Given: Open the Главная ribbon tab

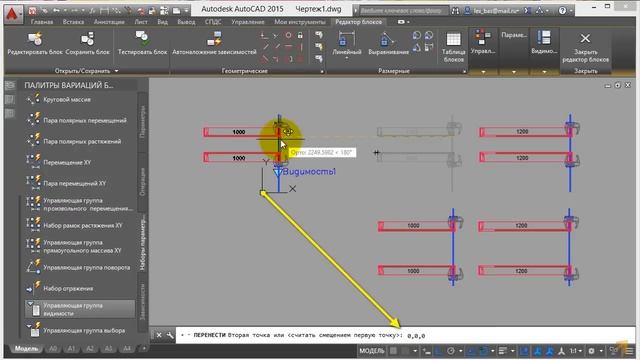Looking at the screenshot, I should (42, 22).
